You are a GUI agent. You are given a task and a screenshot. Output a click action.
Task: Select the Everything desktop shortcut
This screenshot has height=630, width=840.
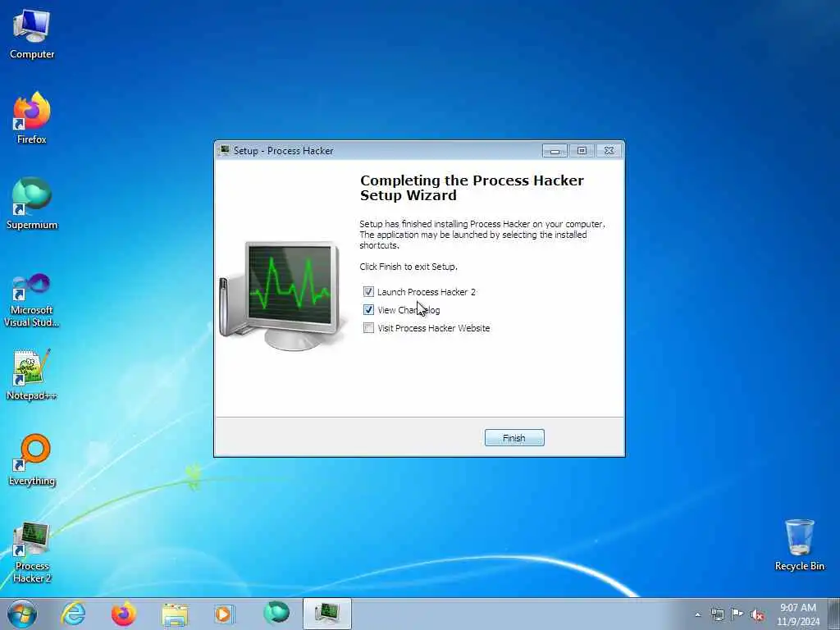coord(32,460)
